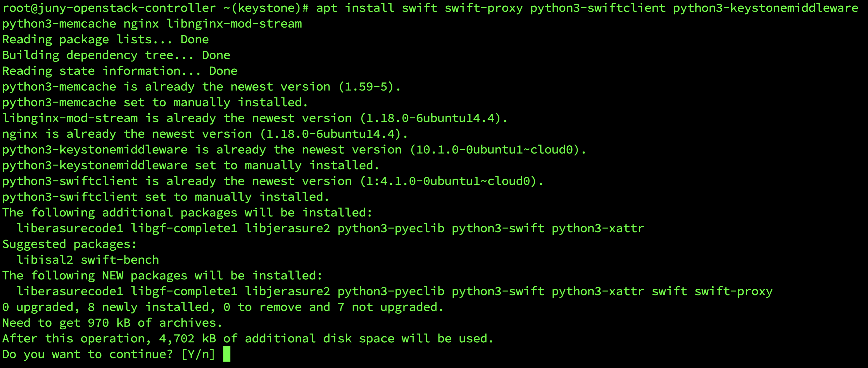868x368 pixels.
Task: Click the '[Y/n]' confirmation prompt text
Action: [x=198, y=354]
